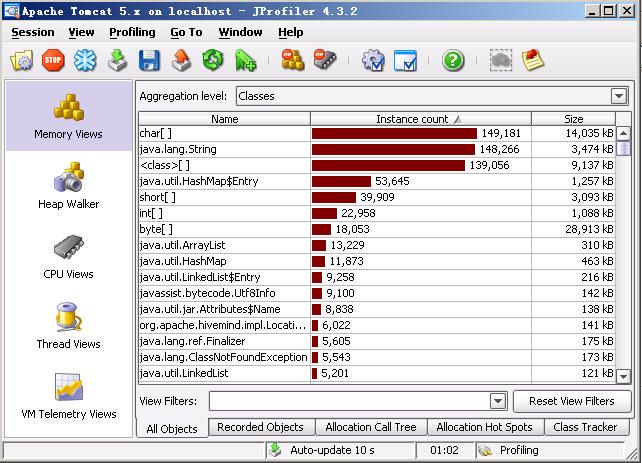Open the Help menu

click(x=291, y=32)
